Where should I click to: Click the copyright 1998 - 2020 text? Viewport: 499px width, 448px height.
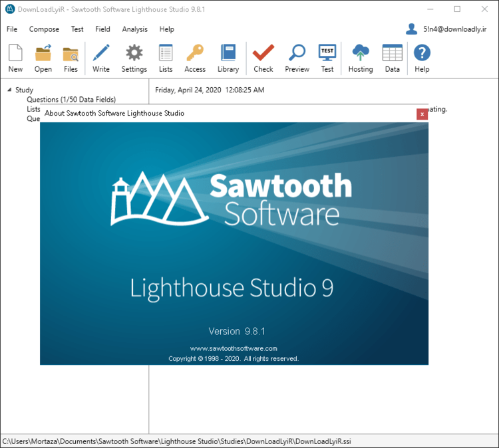[x=234, y=359]
